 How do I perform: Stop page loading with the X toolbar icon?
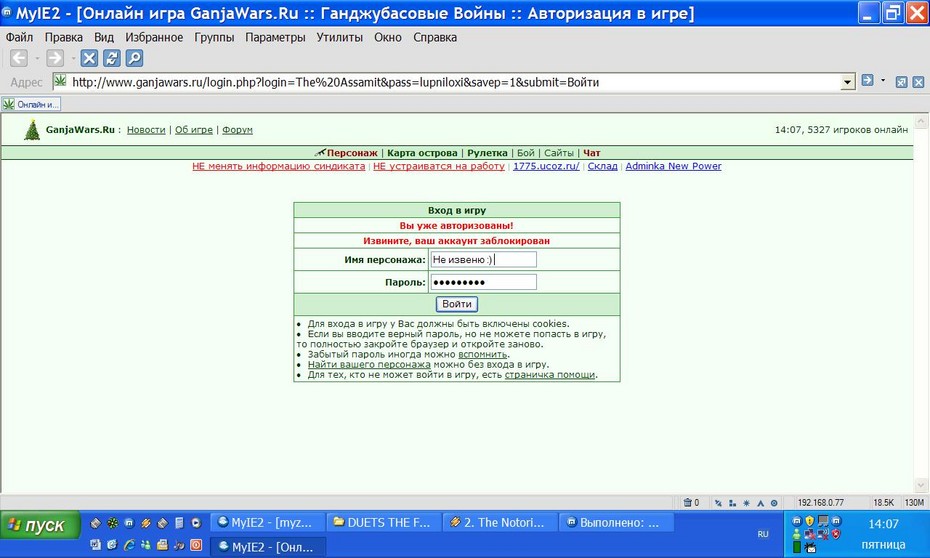pos(89,58)
